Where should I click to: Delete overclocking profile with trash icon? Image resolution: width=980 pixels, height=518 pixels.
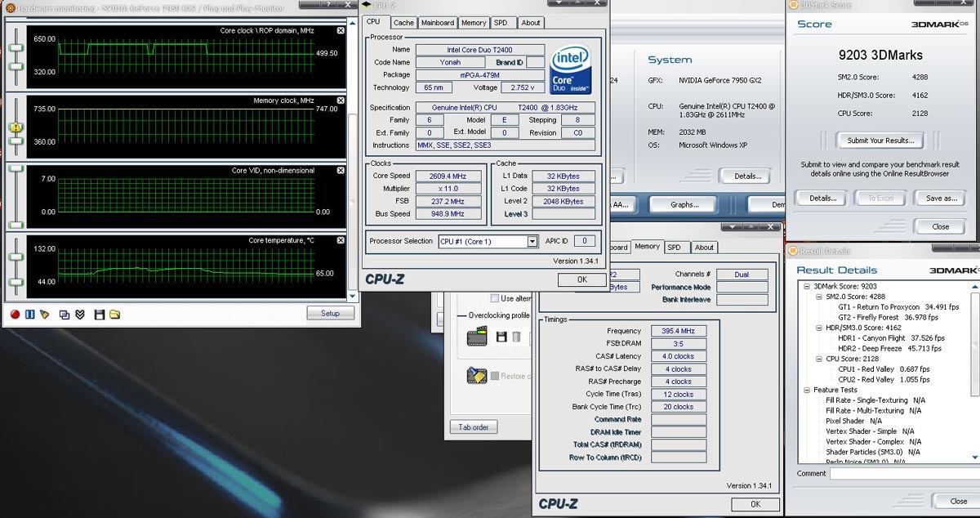coord(516,337)
